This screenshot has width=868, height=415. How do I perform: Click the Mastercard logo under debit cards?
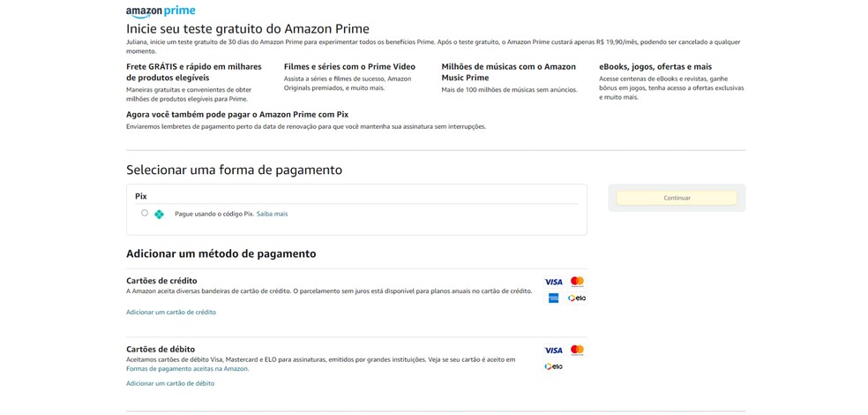click(577, 351)
